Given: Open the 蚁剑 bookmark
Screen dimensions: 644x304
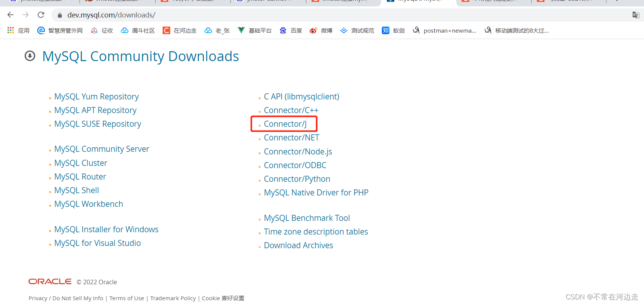Looking at the screenshot, I should coord(393,30).
